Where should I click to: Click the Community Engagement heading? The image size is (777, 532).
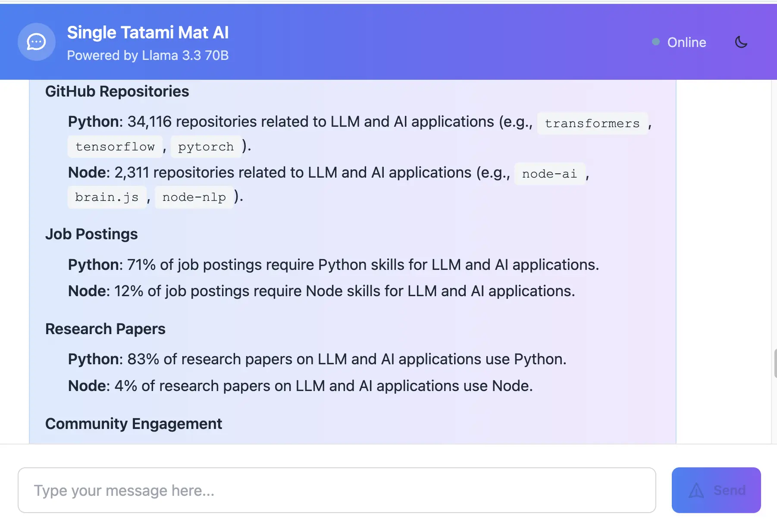tap(134, 424)
